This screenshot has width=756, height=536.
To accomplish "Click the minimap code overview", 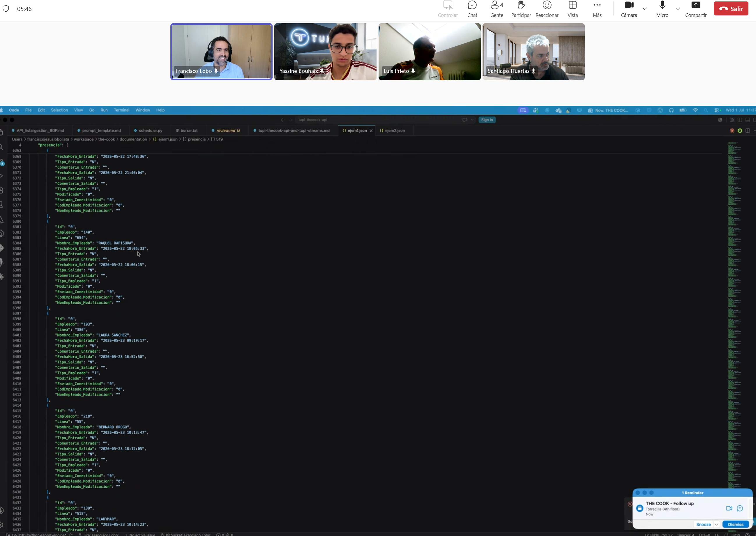I will (735, 337).
